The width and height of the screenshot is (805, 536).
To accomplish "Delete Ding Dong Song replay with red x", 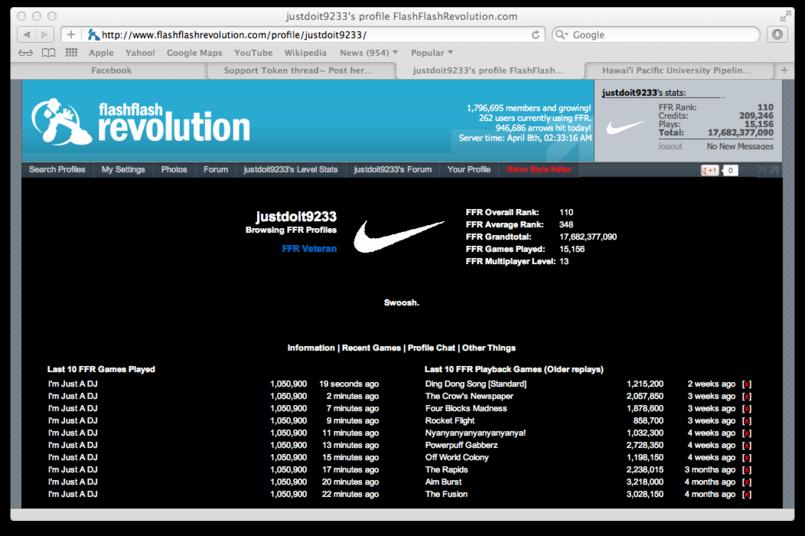I will point(746,384).
